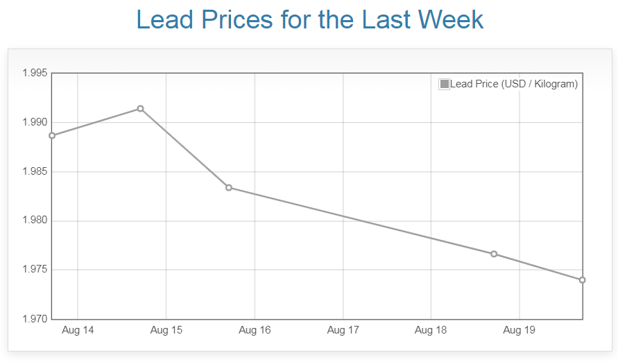Select the 1.990 y-axis value
The image size is (618, 364).
pyautogui.click(x=34, y=123)
